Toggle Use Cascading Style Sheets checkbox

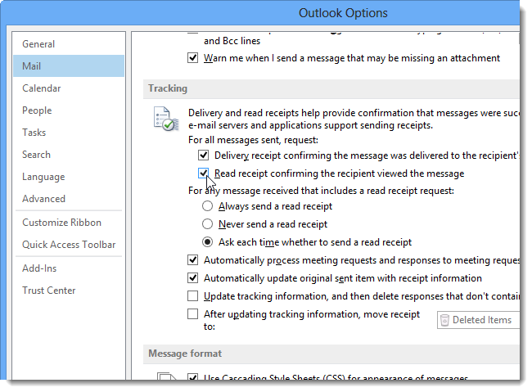[192, 376]
